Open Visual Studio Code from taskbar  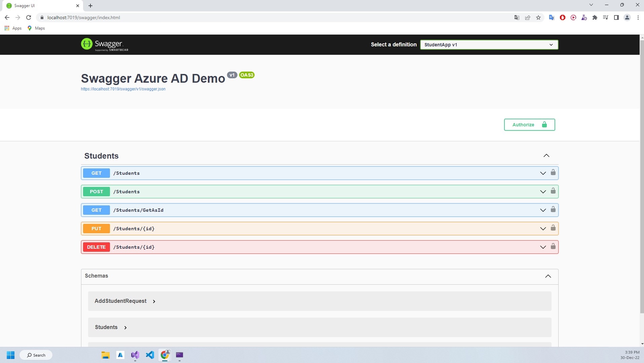(x=150, y=355)
